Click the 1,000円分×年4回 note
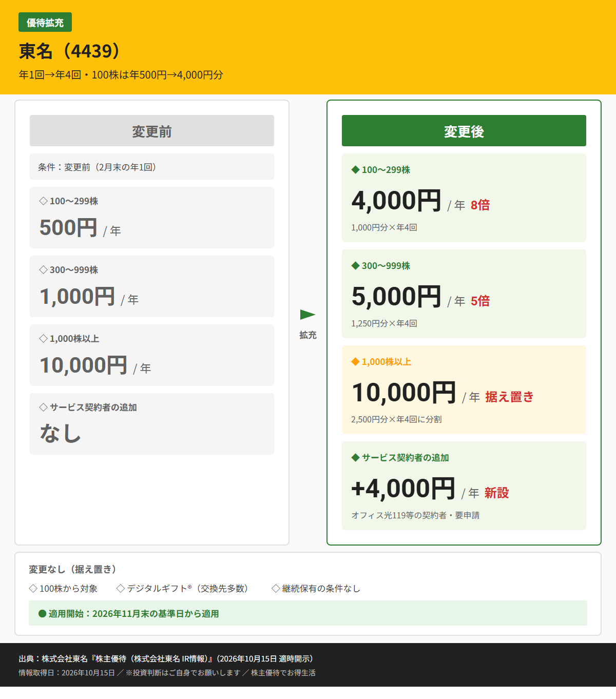Viewport: 616px width, 699px height. (x=384, y=227)
